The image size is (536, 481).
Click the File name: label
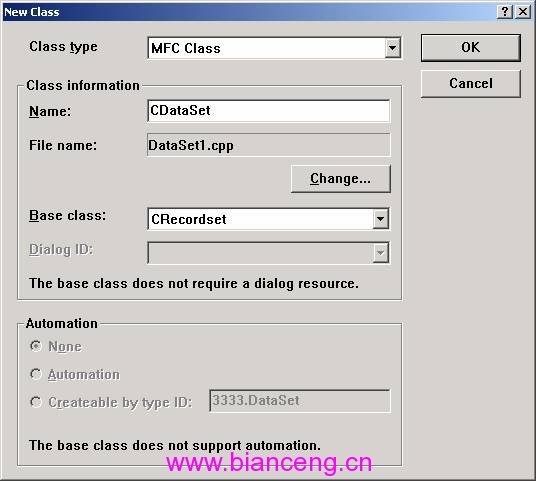click(x=63, y=145)
